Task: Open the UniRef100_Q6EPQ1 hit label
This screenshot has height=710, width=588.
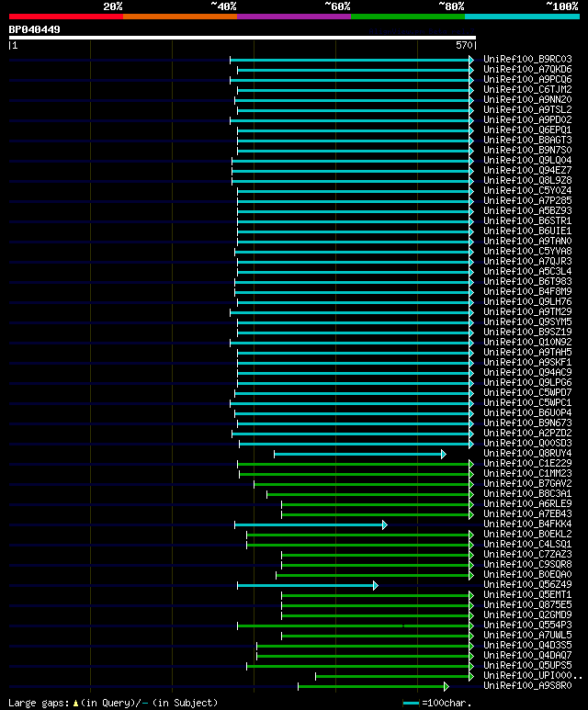Action: pyautogui.click(x=527, y=130)
